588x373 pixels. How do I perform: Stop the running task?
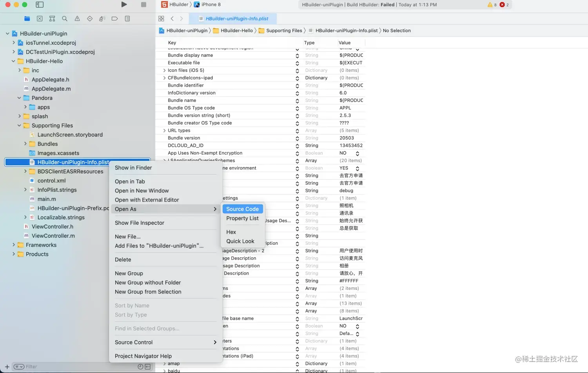coord(143,4)
